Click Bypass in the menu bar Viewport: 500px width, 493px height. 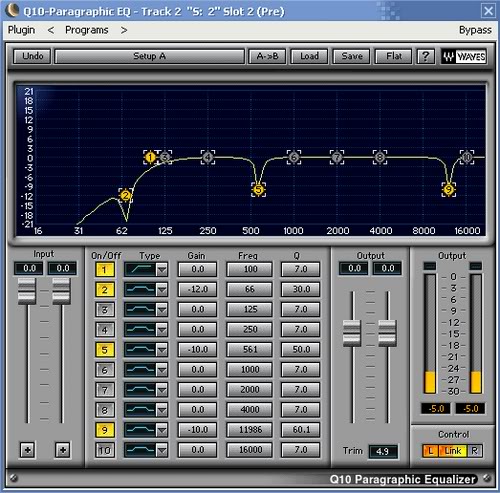coord(475,30)
